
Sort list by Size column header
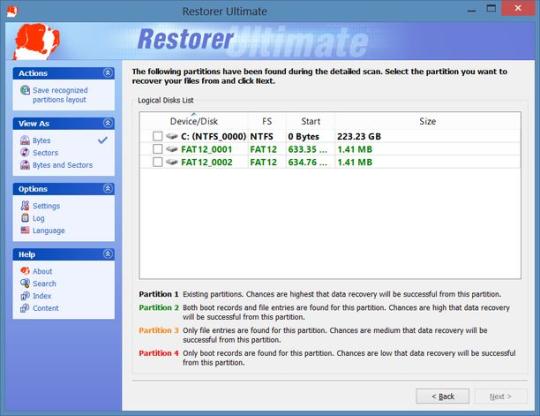coord(427,121)
